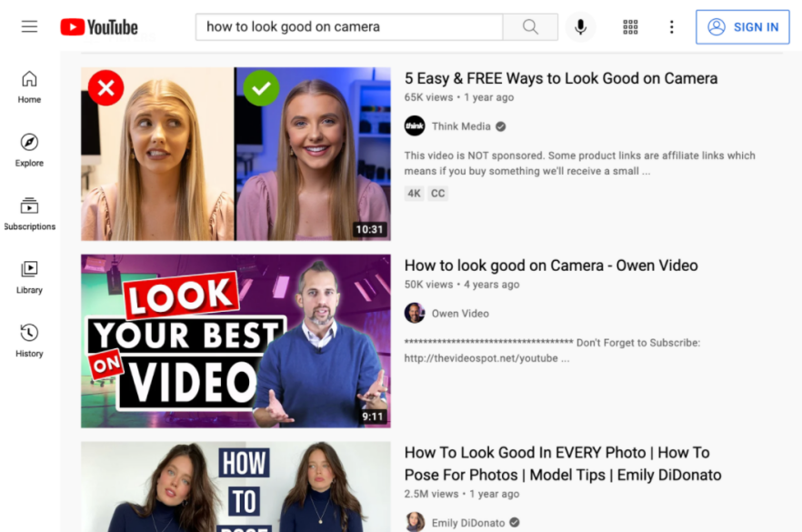Open the three-dot options menu
This screenshot has width=802, height=532.
pyautogui.click(x=671, y=26)
